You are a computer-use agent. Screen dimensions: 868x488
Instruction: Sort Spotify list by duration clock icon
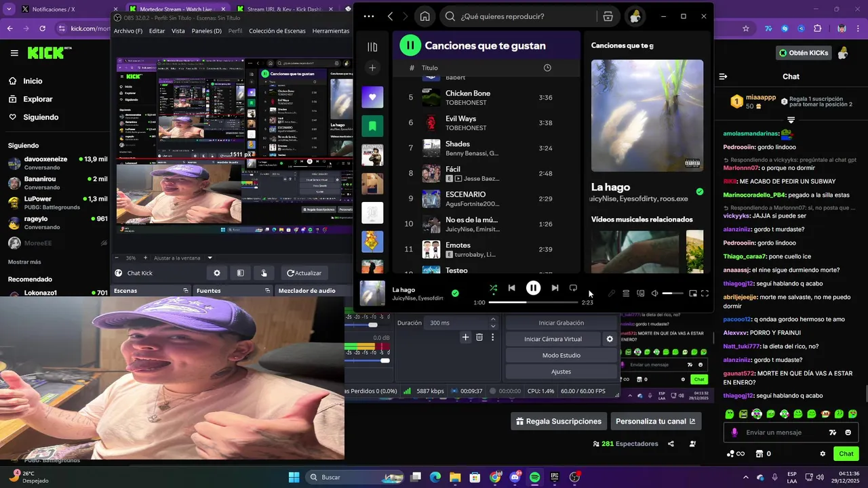(x=547, y=68)
